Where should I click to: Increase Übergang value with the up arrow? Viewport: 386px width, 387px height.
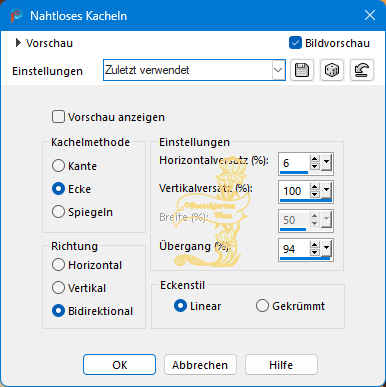tap(314, 245)
